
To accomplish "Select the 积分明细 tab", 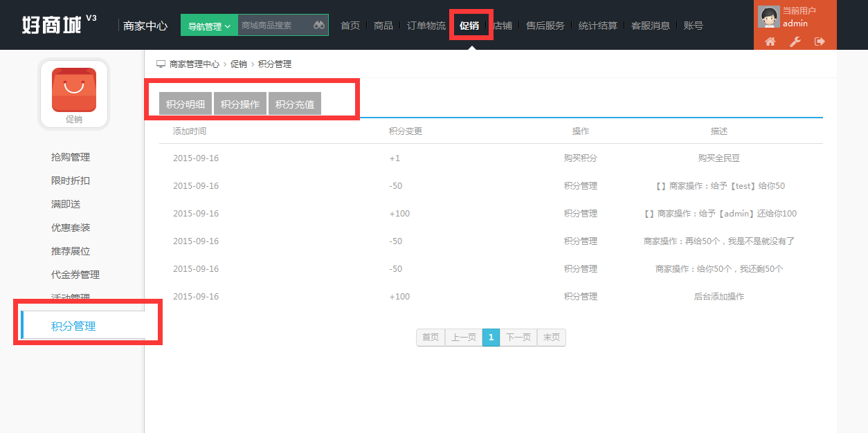I will (x=186, y=104).
